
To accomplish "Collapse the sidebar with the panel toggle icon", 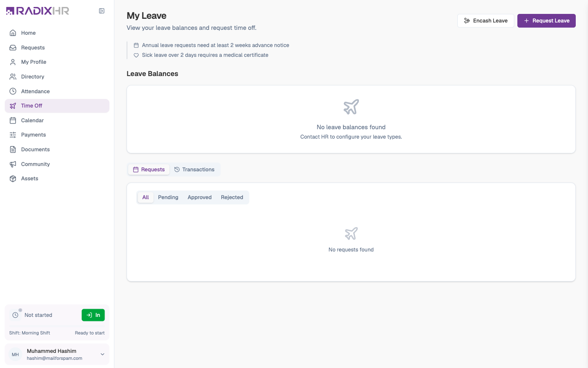I will (x=102, y=11).
